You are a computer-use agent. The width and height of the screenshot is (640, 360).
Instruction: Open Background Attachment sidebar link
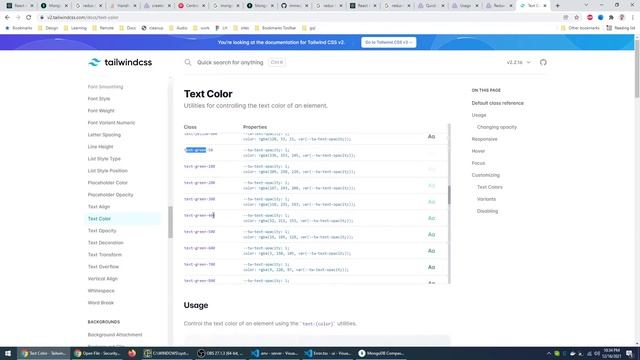pos(115,335)
